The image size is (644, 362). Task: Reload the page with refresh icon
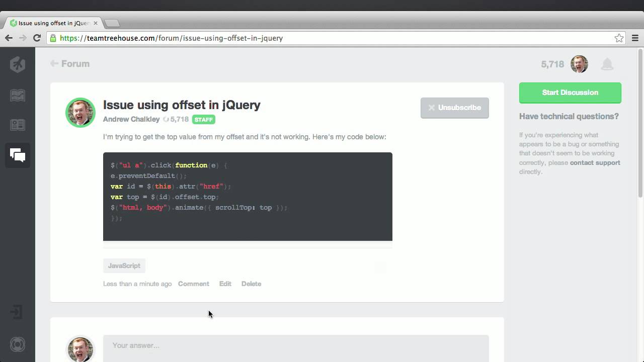click(x=37, y=38)
